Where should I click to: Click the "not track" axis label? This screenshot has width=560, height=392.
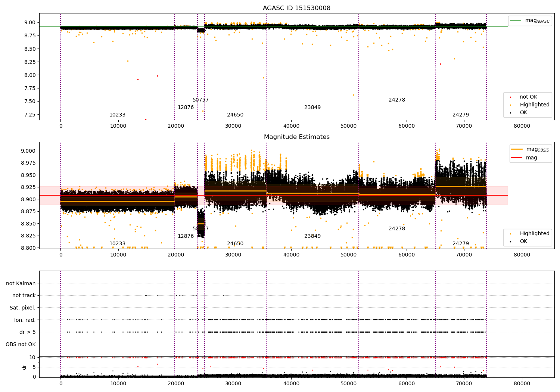tap(24, 296)
